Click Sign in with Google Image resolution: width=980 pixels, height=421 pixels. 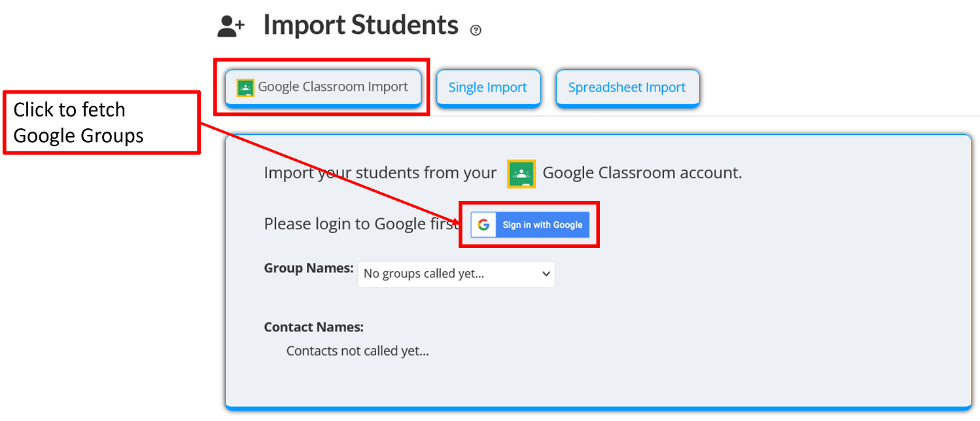542,225
